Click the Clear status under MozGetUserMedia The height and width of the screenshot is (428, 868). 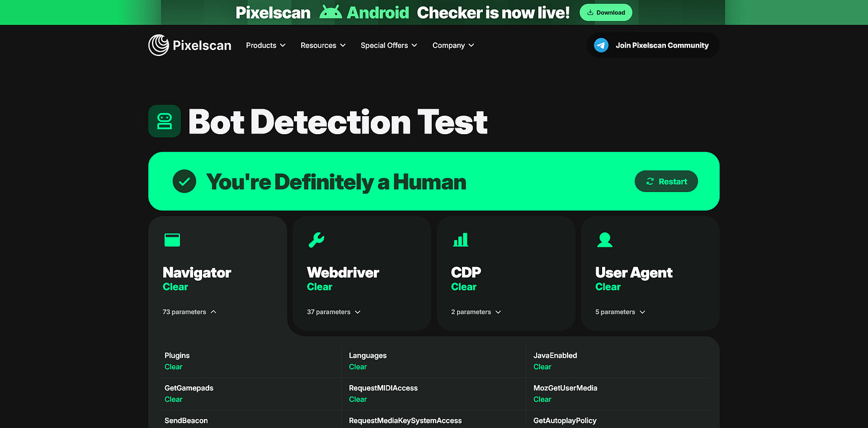point(542,399)
